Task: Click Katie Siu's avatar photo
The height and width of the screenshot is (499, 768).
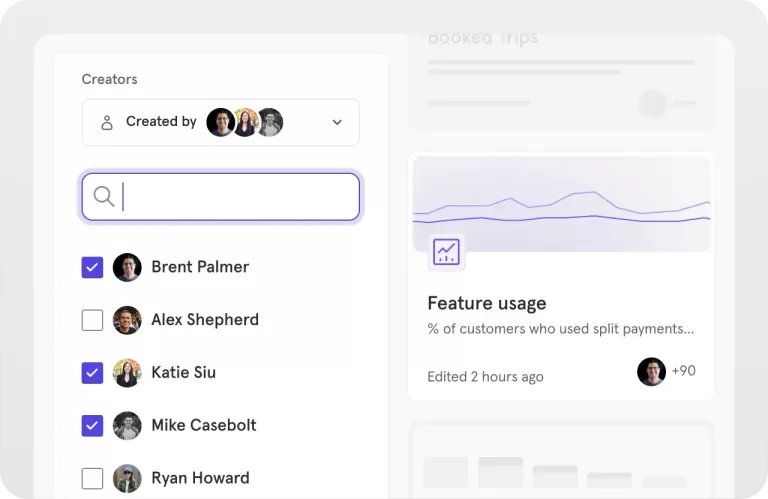Action: tap(127, 373)
